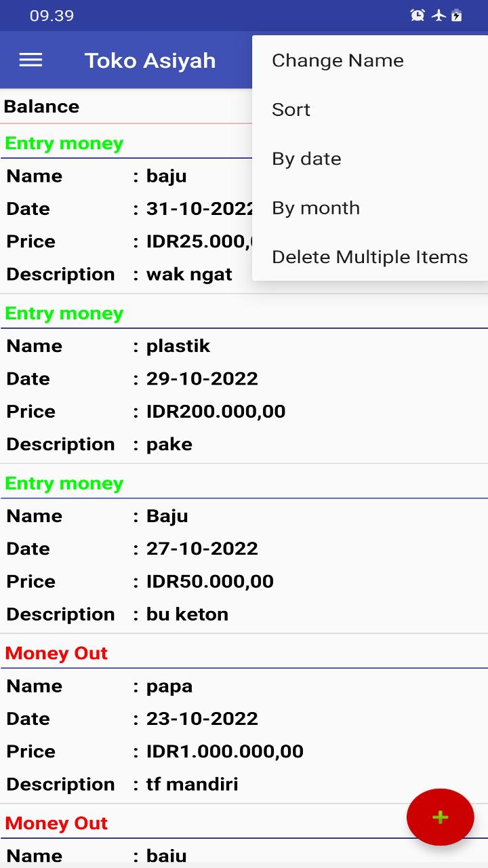Tap the wak ngat description text

pos(189,275)
